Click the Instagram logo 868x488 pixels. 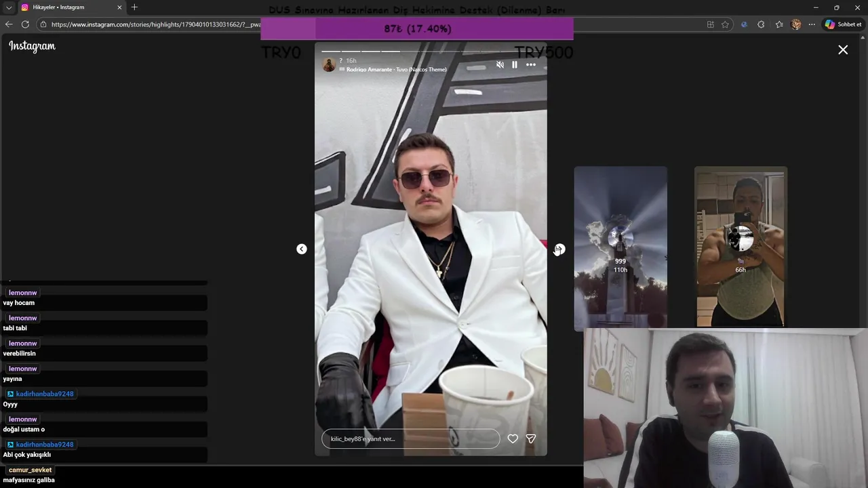tap(32, 46)
